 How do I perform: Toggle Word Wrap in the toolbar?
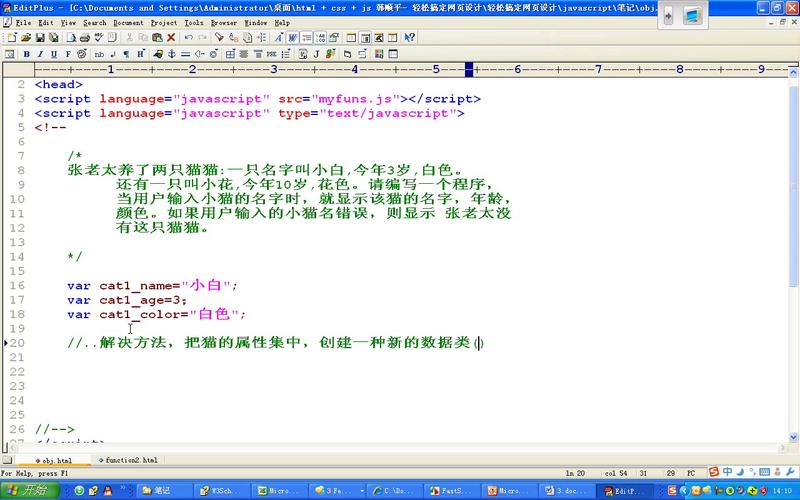click(292, 37)
